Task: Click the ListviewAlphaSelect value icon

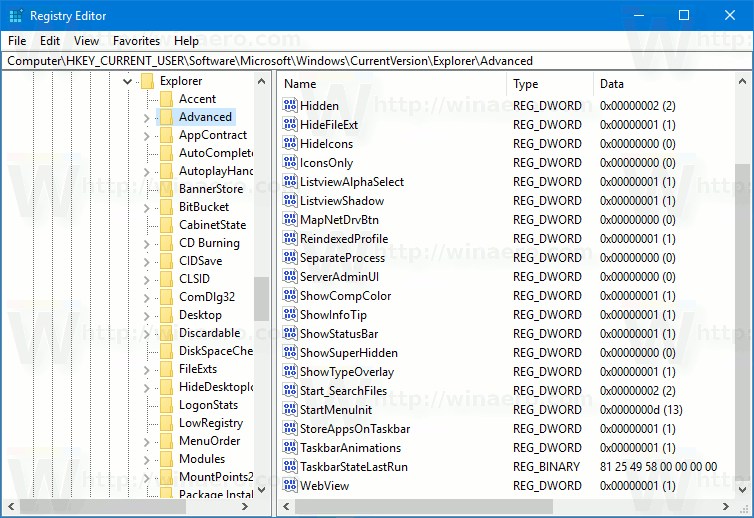Action: [290, 181]
